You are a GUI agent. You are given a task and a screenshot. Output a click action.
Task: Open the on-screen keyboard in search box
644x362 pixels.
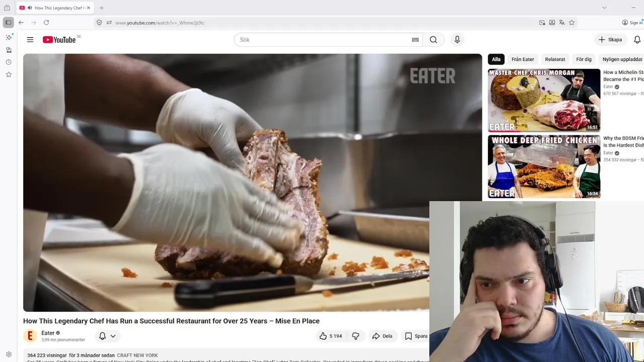pyautogui.click(x=415, y=40)
